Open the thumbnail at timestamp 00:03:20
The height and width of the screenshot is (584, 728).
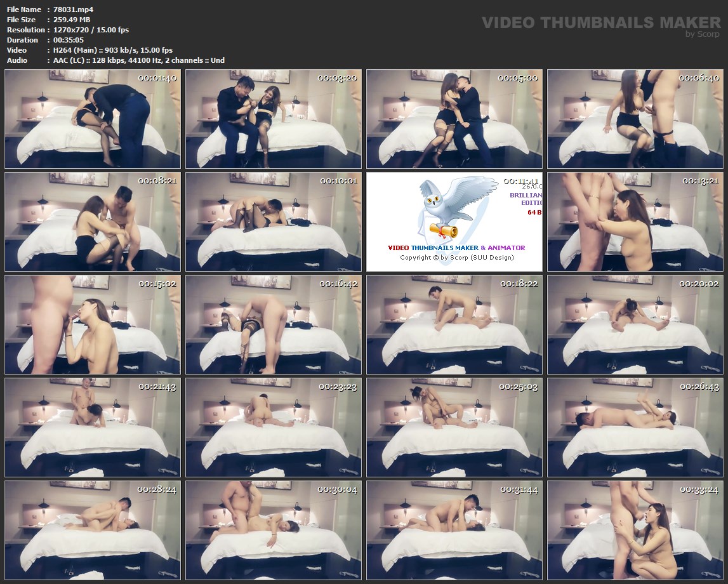tap(273, 119)
